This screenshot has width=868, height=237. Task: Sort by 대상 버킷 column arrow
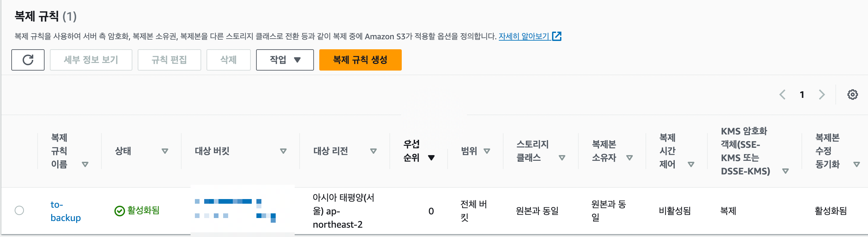click(283, 151)
